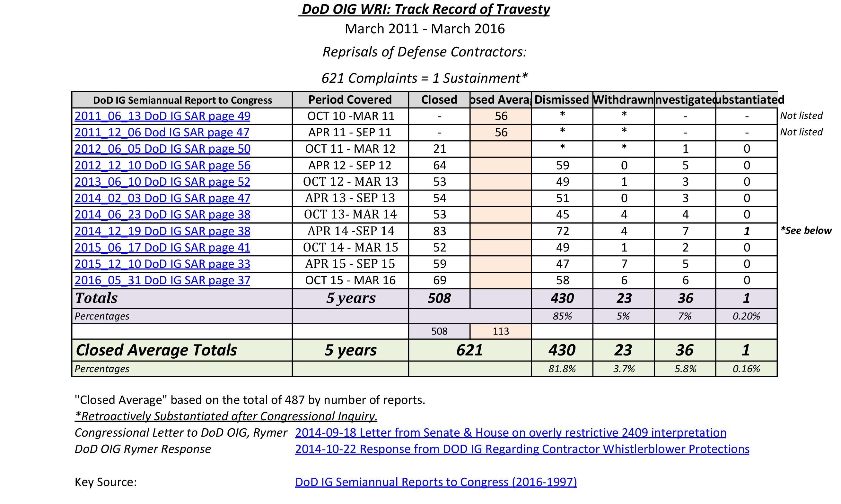Open the 2011_06_13 DoD IG SAR page 49 link

coord(162,116)
